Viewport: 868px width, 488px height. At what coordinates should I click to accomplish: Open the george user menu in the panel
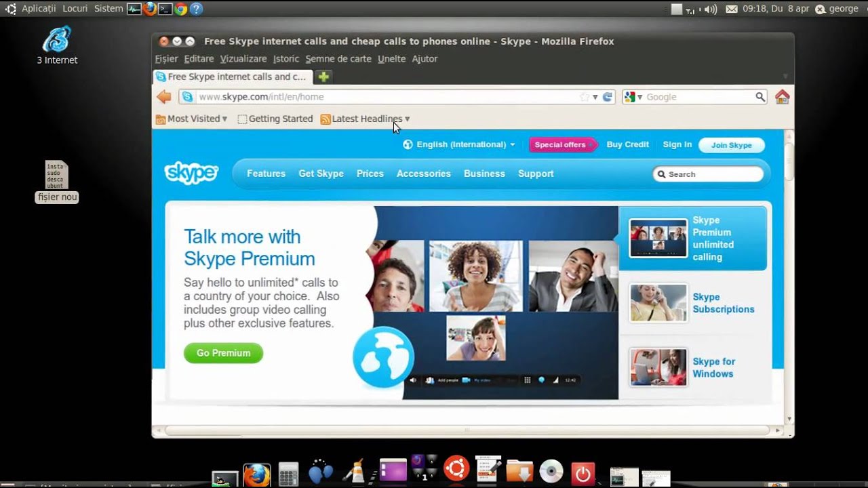(837, 9)
